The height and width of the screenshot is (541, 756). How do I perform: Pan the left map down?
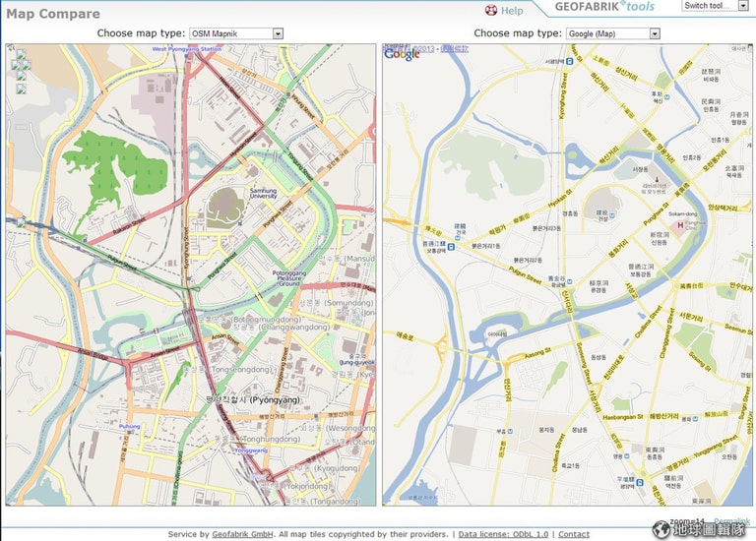click(x=21, y=76)
